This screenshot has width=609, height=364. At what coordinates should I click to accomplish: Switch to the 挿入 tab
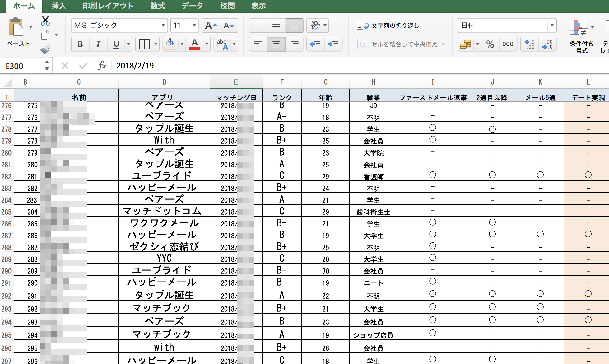(59, 6)
